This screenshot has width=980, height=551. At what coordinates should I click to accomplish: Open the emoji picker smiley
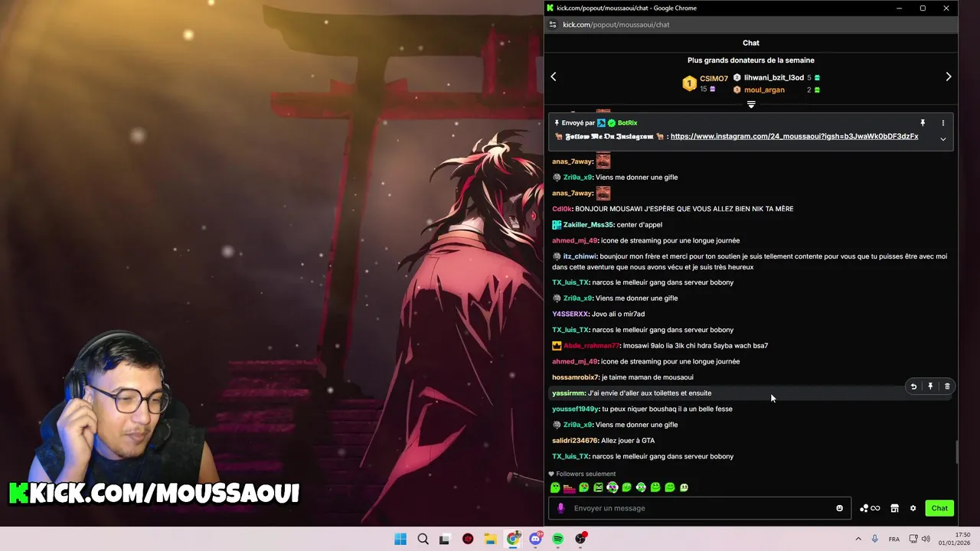(x=839, y=508)
